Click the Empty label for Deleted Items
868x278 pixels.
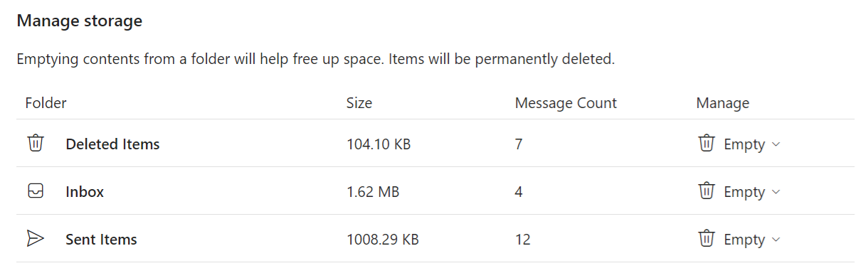[x=744, y=144]
